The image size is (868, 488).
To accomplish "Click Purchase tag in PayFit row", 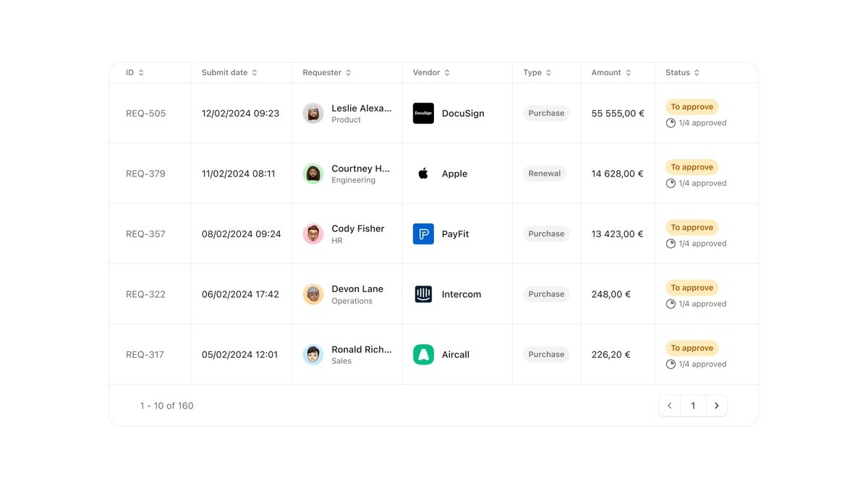I will tap(546, 234).
